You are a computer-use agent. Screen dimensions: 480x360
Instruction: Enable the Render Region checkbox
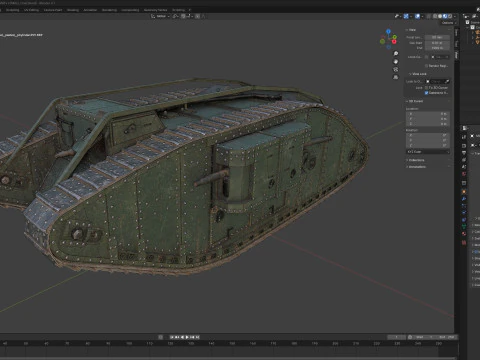tap(426, 66)
